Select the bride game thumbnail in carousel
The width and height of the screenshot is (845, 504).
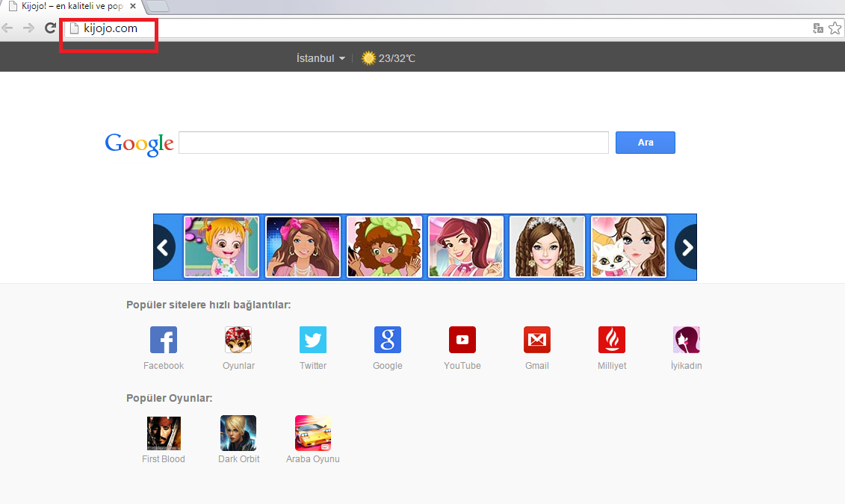click(546, 247)
